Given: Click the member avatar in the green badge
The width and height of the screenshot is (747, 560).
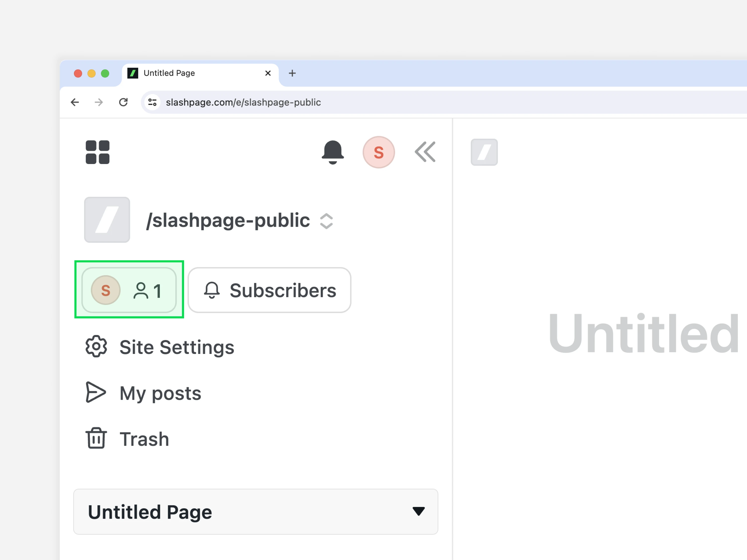Looking at the screenshot, I should point(105,290).
